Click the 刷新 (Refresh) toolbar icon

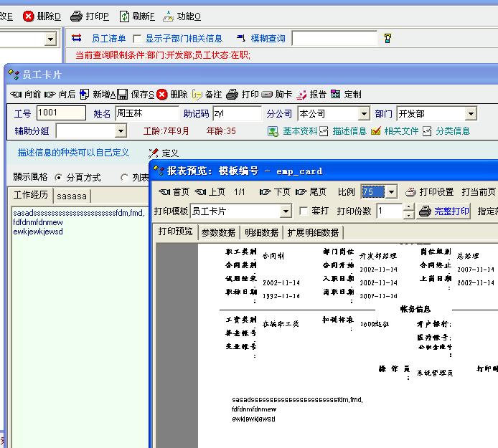[x=125, y=16]
